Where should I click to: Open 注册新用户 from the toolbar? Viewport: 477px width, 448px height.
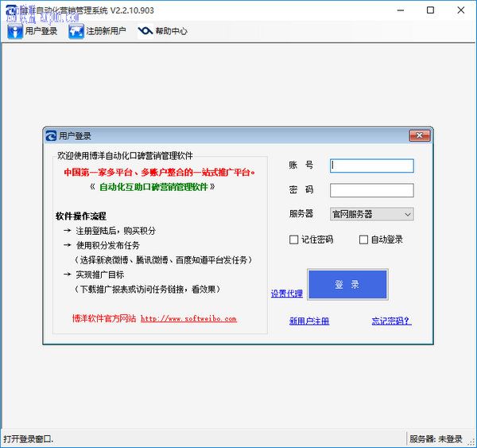[x=97, y=31]
